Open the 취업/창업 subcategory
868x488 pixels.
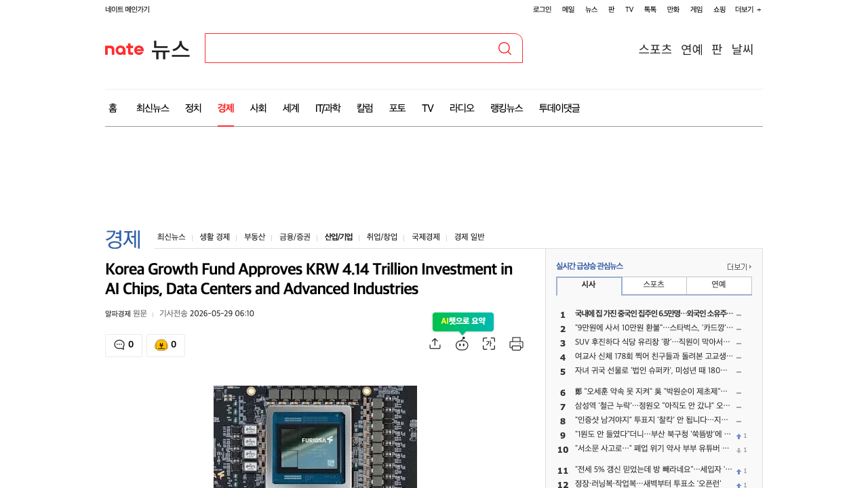(382, 237)
